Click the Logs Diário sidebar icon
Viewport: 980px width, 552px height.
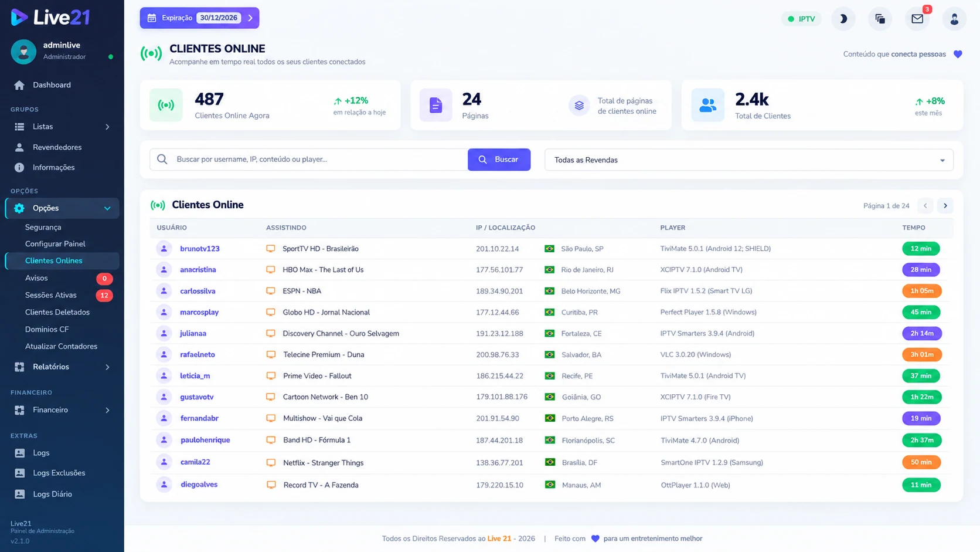tap(19, 494)
